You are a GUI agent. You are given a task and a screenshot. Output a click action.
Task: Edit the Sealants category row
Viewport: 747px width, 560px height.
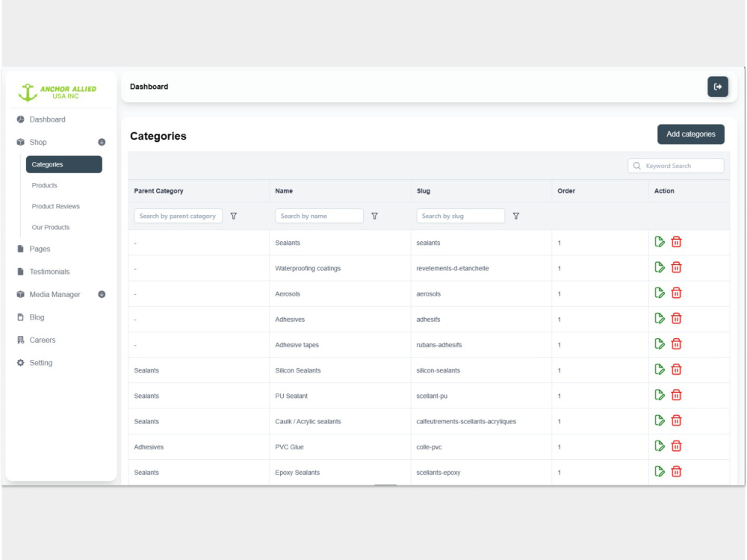660,242
